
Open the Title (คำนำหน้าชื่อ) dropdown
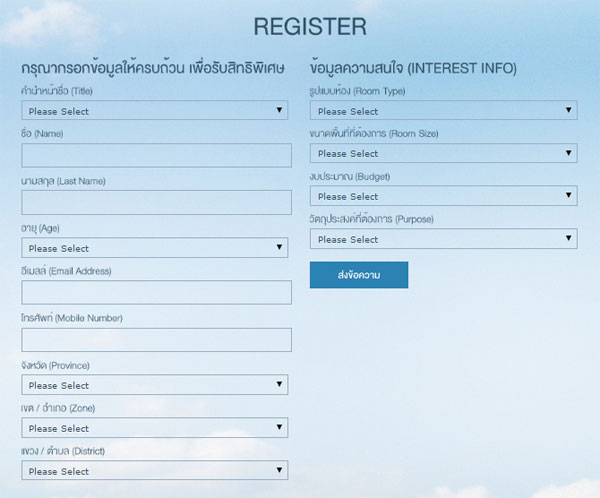point(155,111)
